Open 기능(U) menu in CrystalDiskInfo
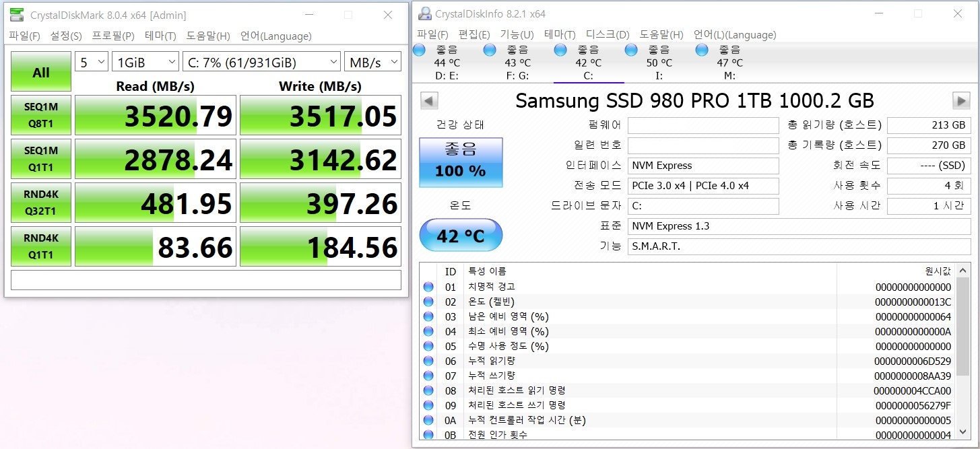The image size is (980, 449). click(517, 34)
